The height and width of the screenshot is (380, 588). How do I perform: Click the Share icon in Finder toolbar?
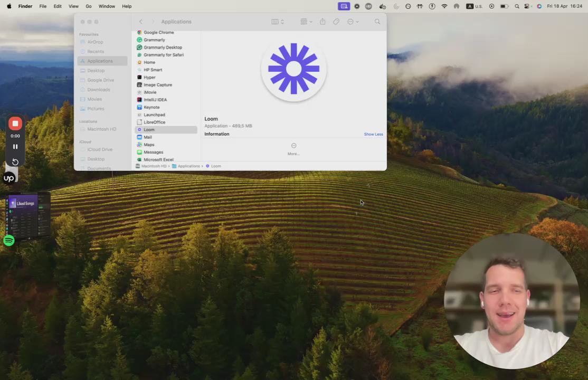[323, 22]
